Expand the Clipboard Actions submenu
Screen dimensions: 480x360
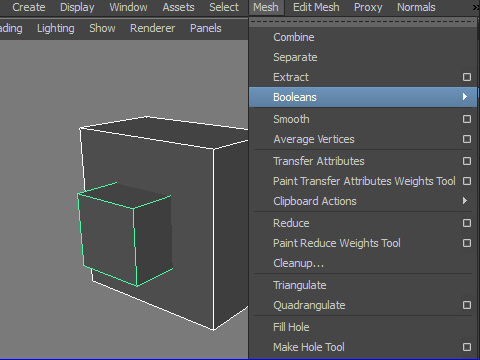click(363, 201)
